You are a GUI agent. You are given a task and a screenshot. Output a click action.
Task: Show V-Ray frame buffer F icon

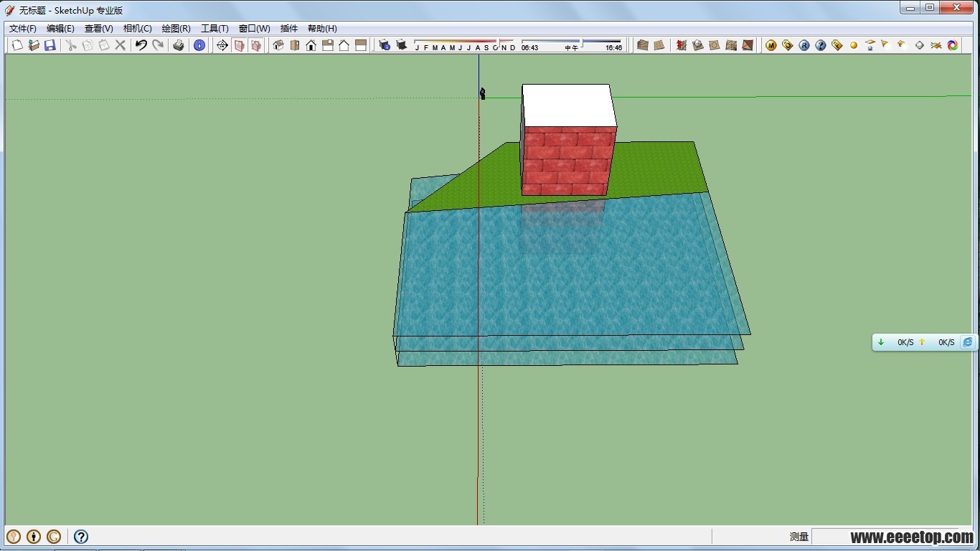pos(837,45)
